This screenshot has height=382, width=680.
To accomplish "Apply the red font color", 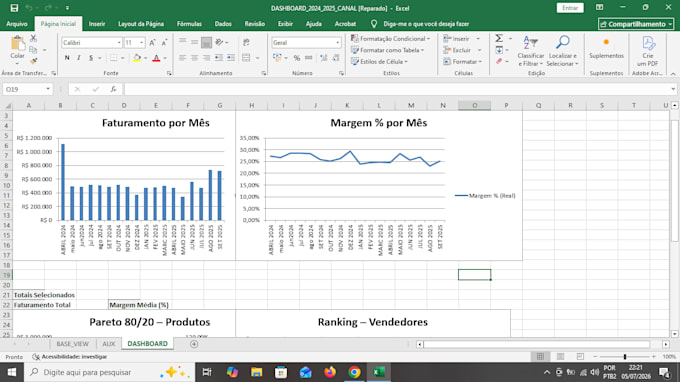I will [157, 58].
